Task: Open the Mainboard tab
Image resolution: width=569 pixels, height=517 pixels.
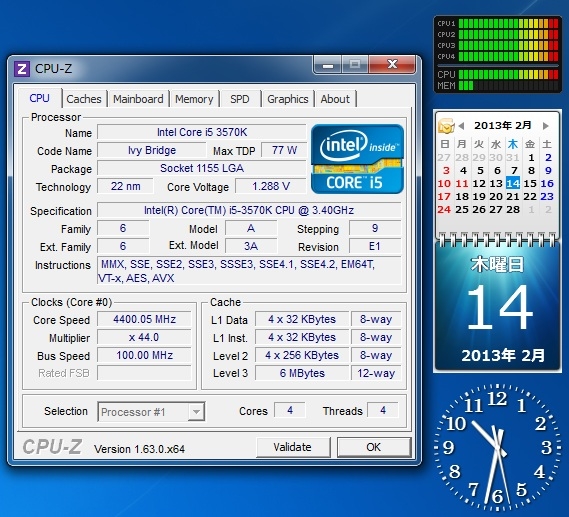Action: pos(138,99)
